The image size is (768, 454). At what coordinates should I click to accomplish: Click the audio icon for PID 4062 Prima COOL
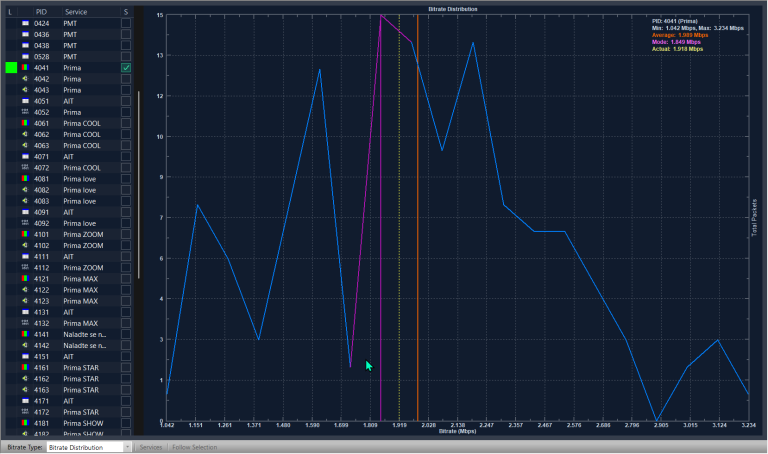click(25, 134)
